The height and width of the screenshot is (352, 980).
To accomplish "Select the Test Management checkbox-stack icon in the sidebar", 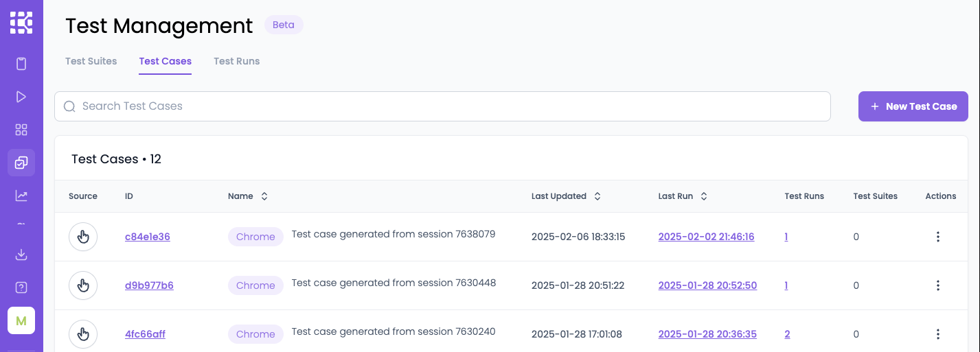I will 21,163.
